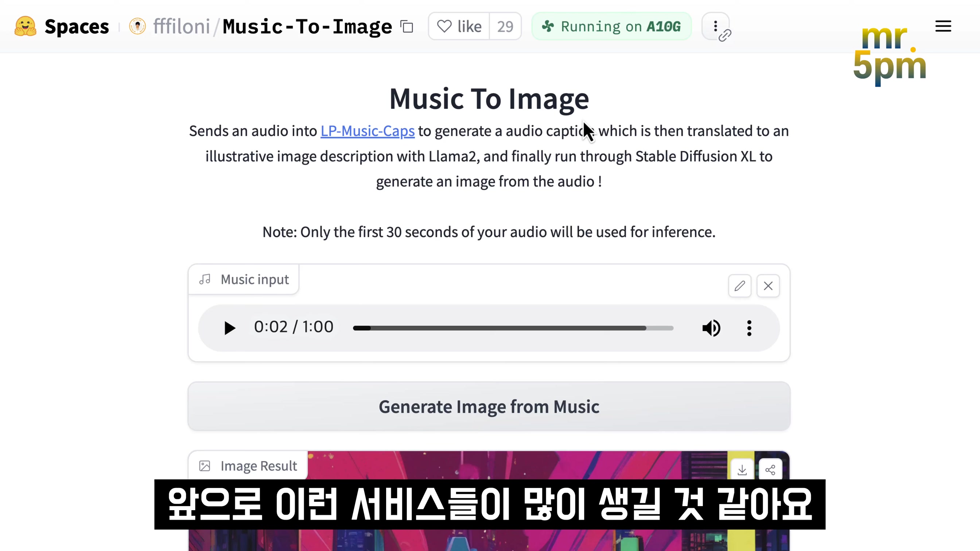Viewport: 980px width, 551px height.
Task: Download the generated image
Action: point(742,470)
